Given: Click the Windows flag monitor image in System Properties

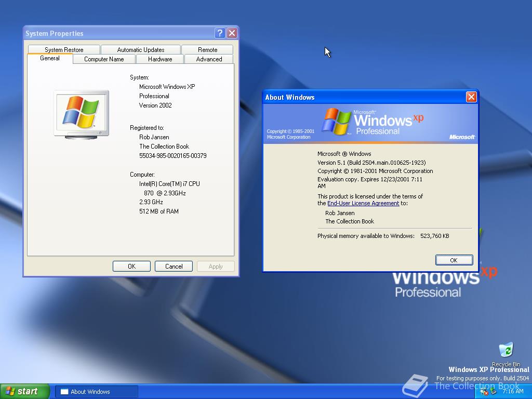Looking at the screenshot, I should [x=82, y=115].
